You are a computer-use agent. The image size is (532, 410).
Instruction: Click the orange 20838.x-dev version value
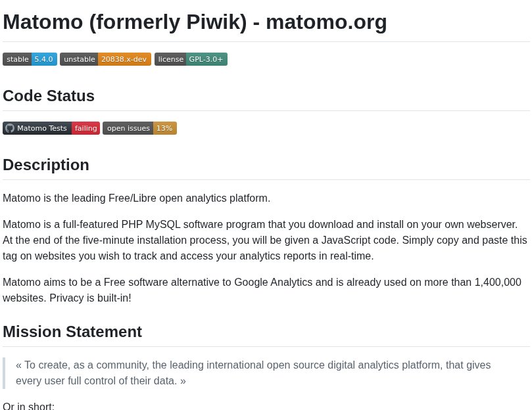tap(124, 59)
